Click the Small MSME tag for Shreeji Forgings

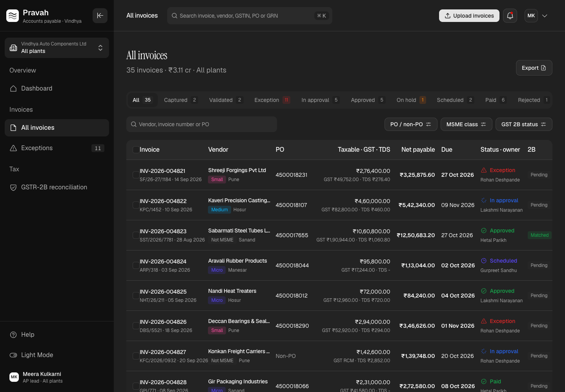pyautogui.click(x=217, y=180)
